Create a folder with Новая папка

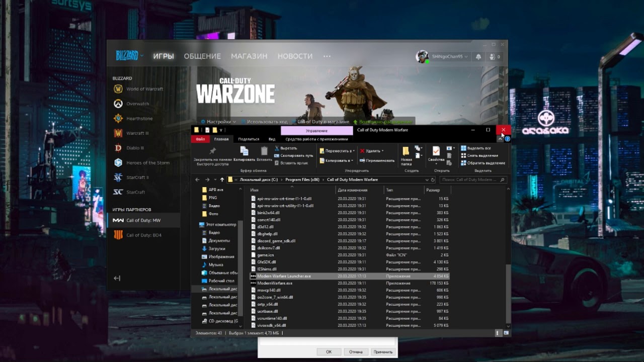tap(406, 156)
